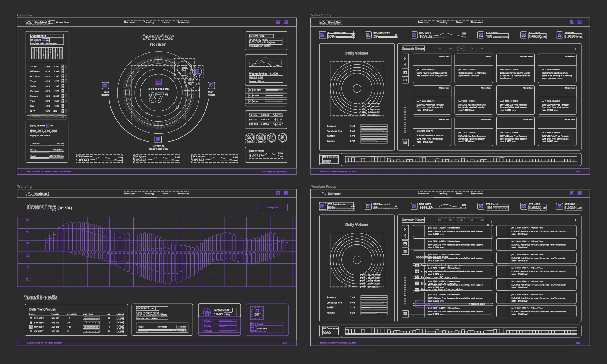This screenshot has width=607, height=364.
Task: Click the left-pointing arrow in News Comfy sidebar
Action: tap(405, 64)
